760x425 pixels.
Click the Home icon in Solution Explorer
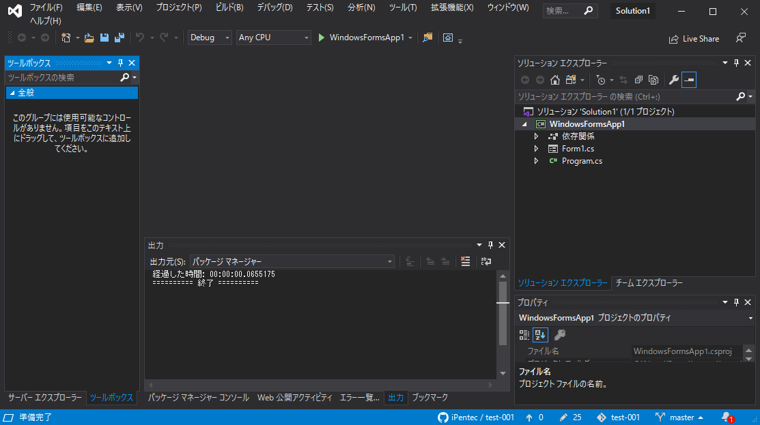click(x=555, y=80)
